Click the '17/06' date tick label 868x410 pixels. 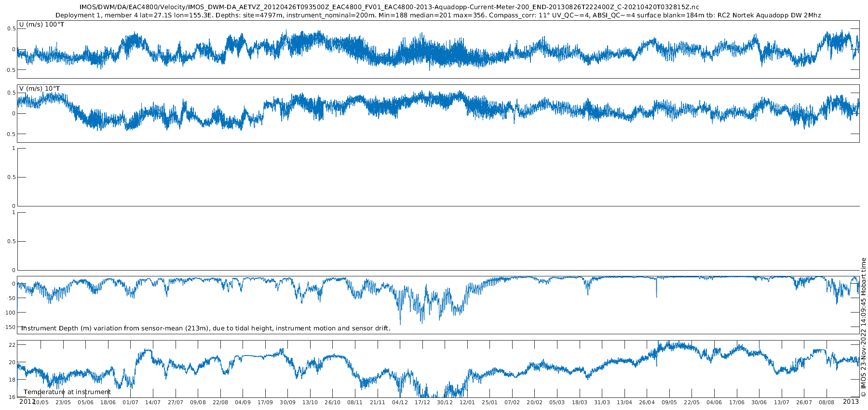[x=737, y=402]
